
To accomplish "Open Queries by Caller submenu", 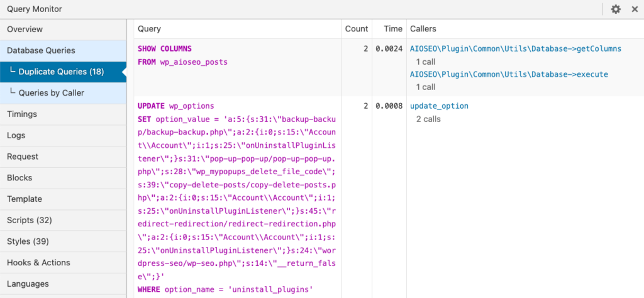I will click(x=64, y=93).
